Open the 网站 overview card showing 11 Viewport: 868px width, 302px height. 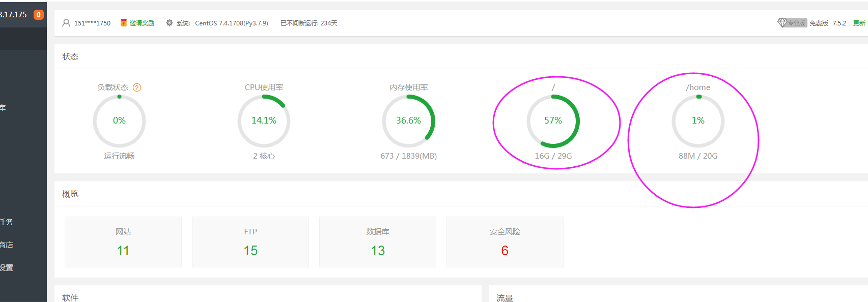click(x=123, y=242)
